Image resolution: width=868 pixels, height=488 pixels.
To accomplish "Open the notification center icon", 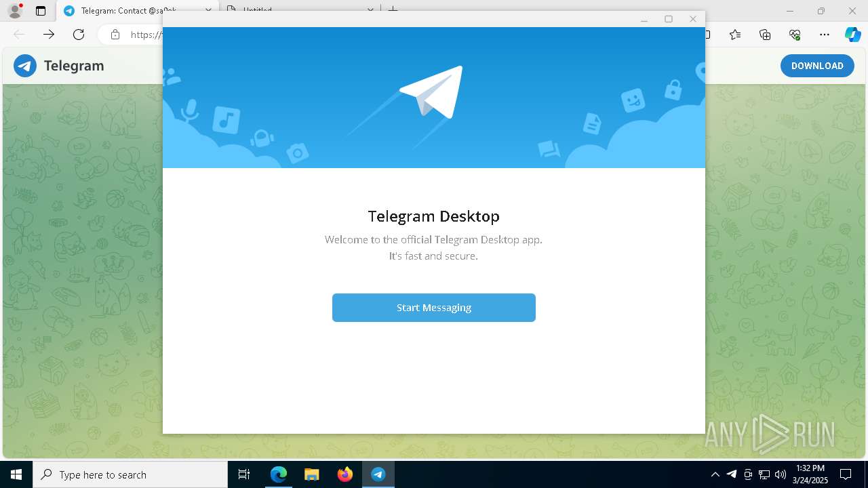I will [846, 474].
